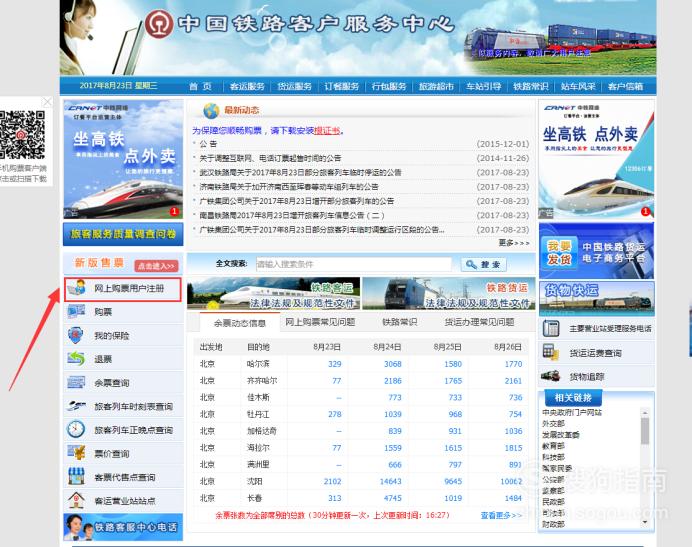This screenshot has width=692, height=547.
Task: Close the floating QR code panel
Action: [47, 102]
